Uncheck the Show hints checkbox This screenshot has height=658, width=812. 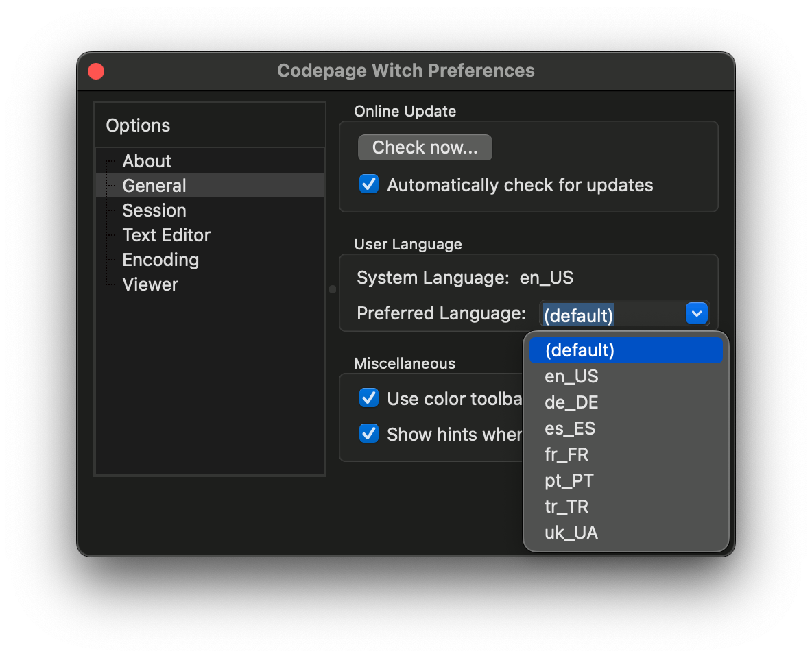[369, 434]
